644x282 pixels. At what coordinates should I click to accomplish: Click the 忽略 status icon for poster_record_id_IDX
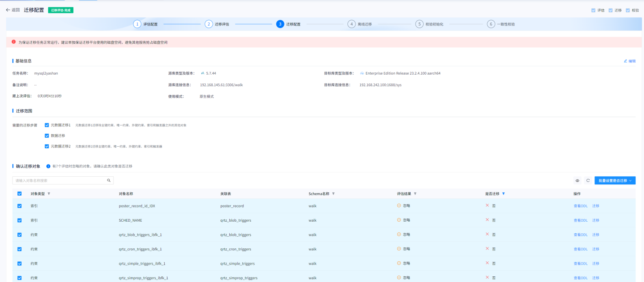(x=399, y=205)
